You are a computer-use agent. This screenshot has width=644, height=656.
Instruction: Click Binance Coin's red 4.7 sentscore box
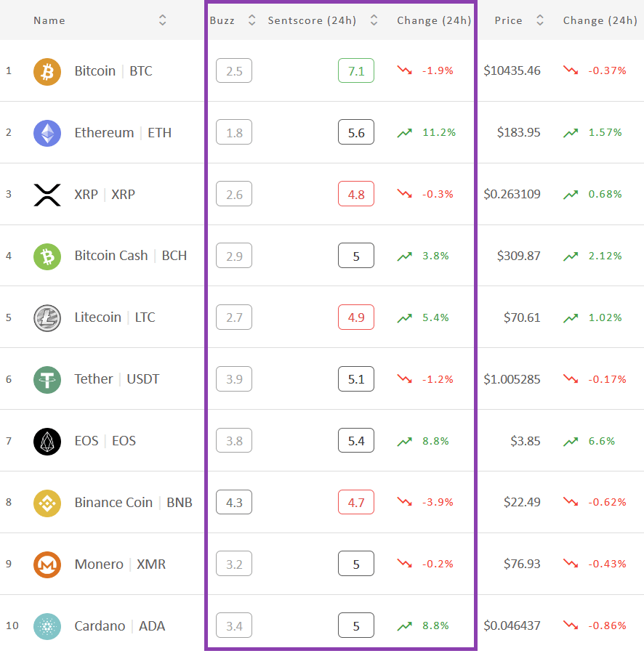[356, 502]
